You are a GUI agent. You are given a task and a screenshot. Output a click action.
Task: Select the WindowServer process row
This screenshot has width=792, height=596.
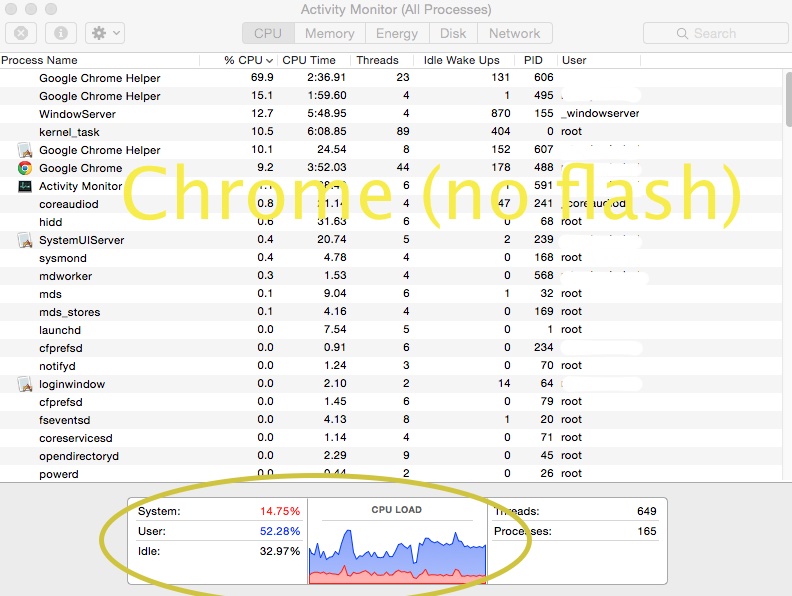[391, 114]
